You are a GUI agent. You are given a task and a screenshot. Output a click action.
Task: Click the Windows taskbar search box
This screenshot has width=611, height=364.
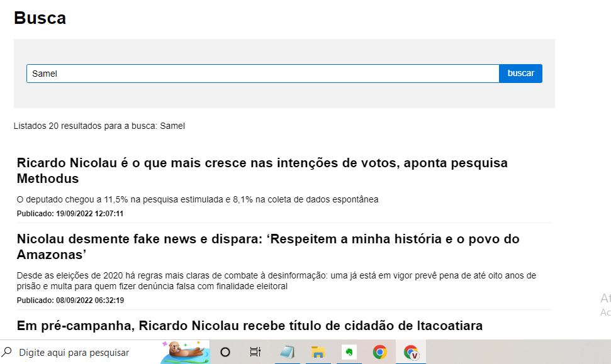pyautogui.click(x=74, y=352)
